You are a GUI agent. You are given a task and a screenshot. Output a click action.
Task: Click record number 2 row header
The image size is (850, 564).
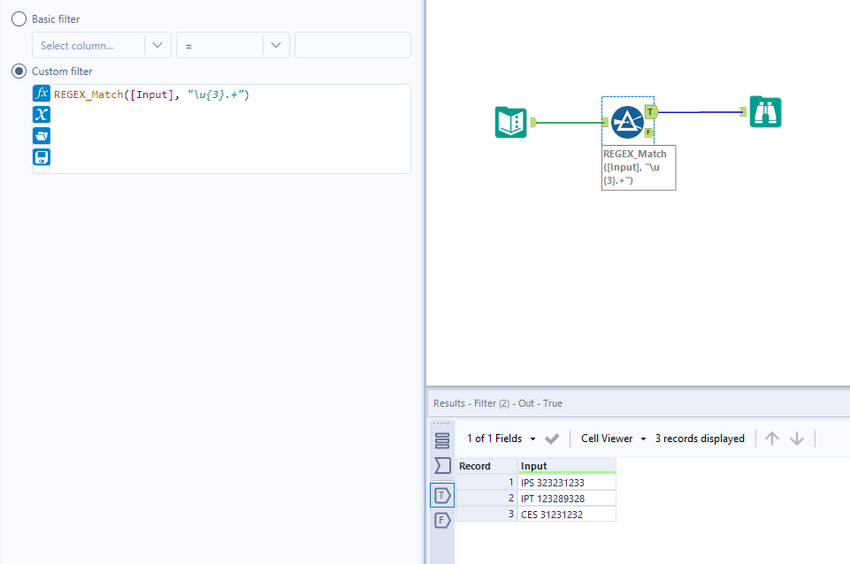487,498
